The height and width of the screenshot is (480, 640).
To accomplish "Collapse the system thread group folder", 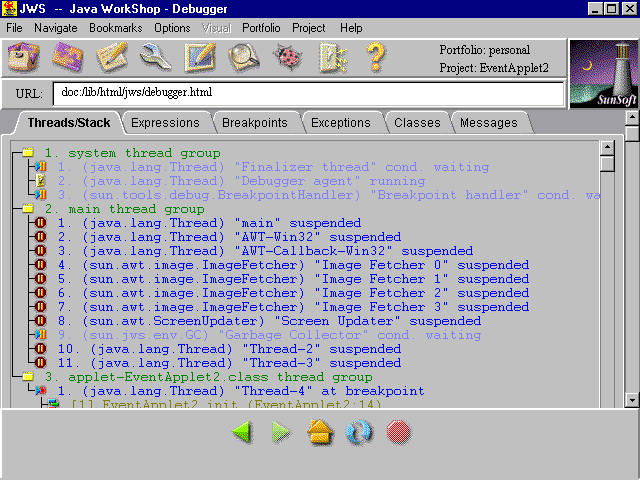I will [28, 153].
